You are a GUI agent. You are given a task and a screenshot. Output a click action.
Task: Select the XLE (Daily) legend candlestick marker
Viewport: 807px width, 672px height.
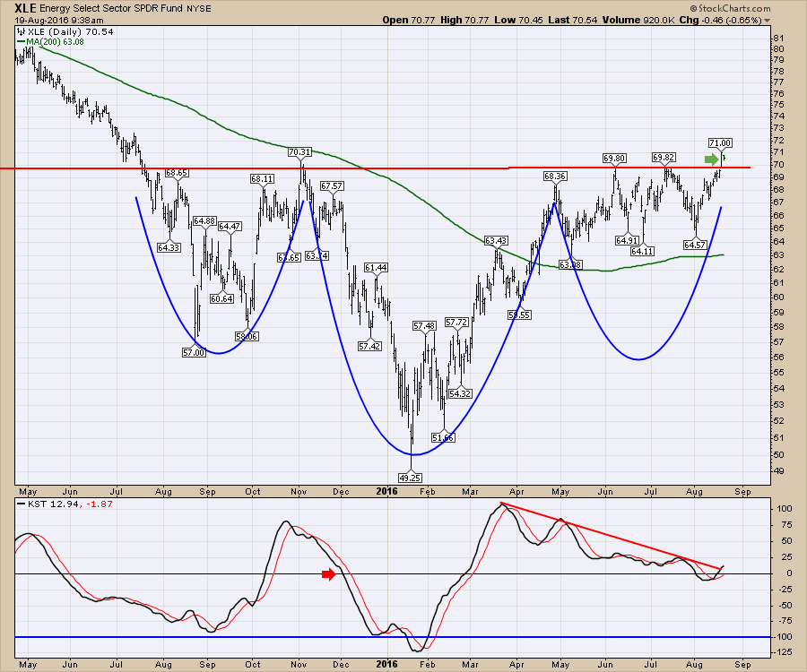tap(22, 30)
